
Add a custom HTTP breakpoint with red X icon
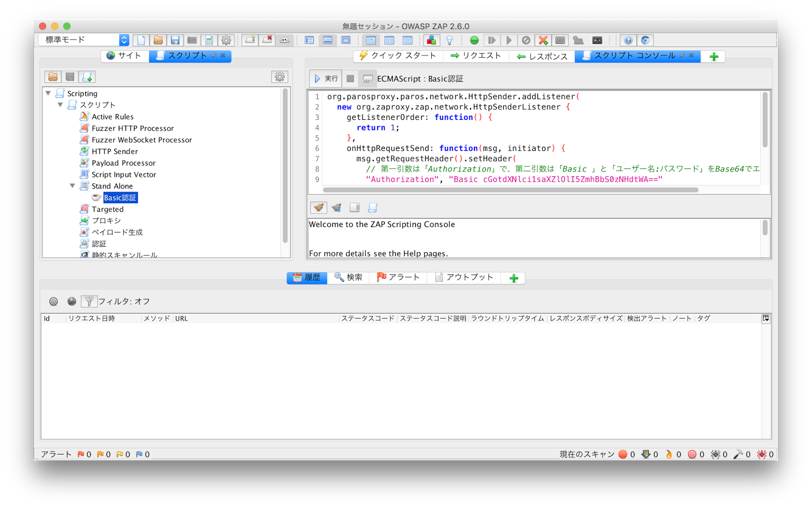point(544,40)
